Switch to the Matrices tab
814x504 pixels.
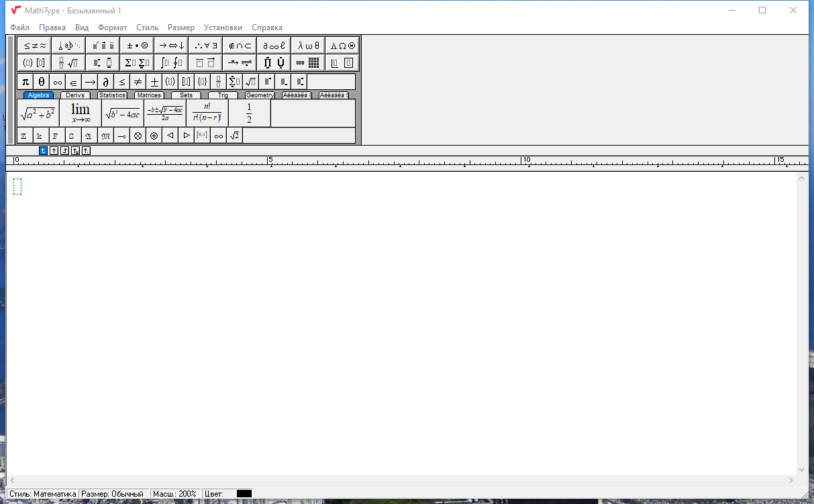point(149,95)
